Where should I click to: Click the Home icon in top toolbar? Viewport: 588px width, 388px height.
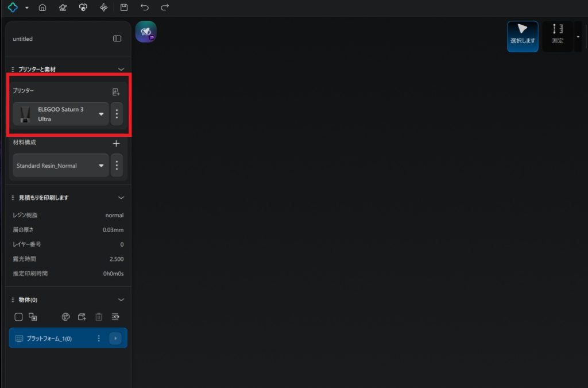coord(42,7)
